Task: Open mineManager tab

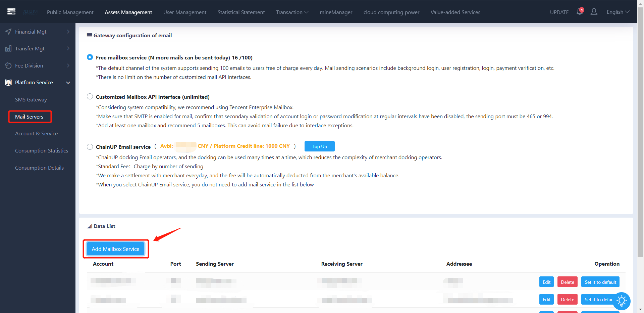Action: pyautogui.click(x=336, y=12)
